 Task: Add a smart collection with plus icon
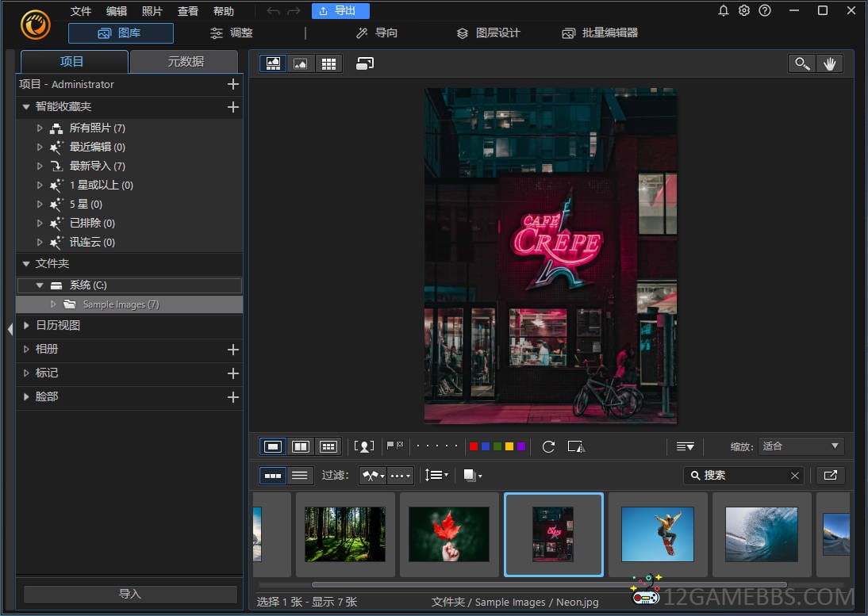[233, 107]
